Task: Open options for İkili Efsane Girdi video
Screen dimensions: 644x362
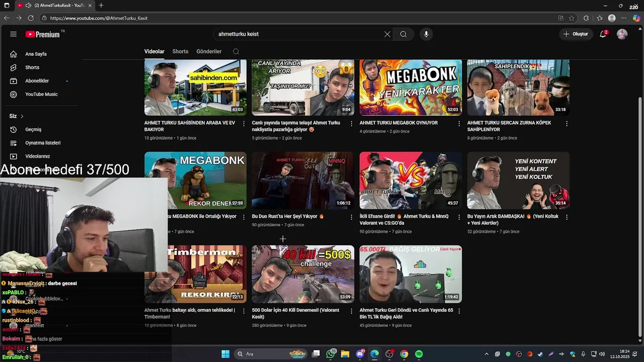Action: 459,217
